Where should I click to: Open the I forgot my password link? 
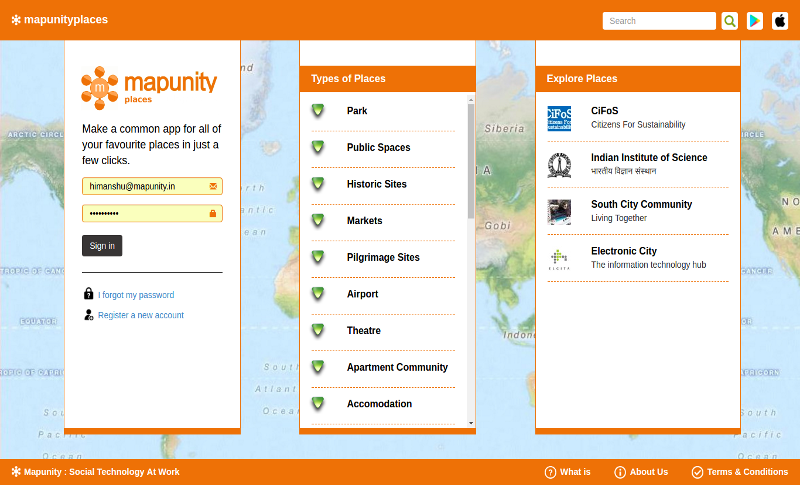coord(136,295)
